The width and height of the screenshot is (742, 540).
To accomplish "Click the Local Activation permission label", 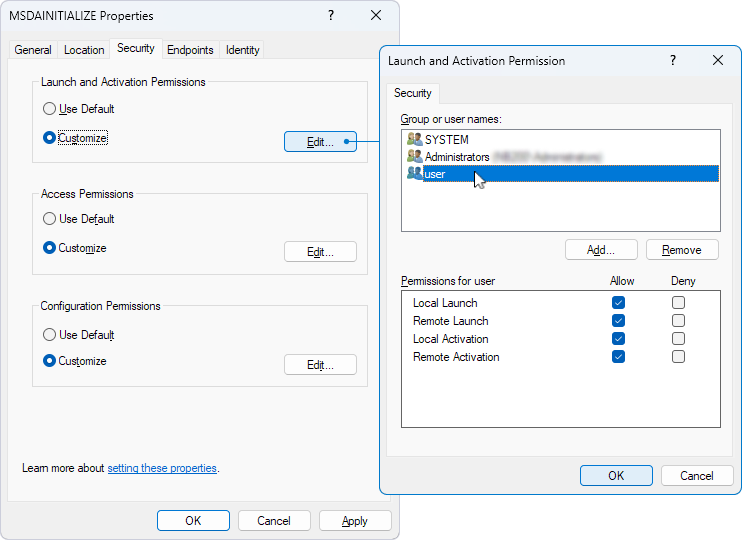I will [450, 339].
